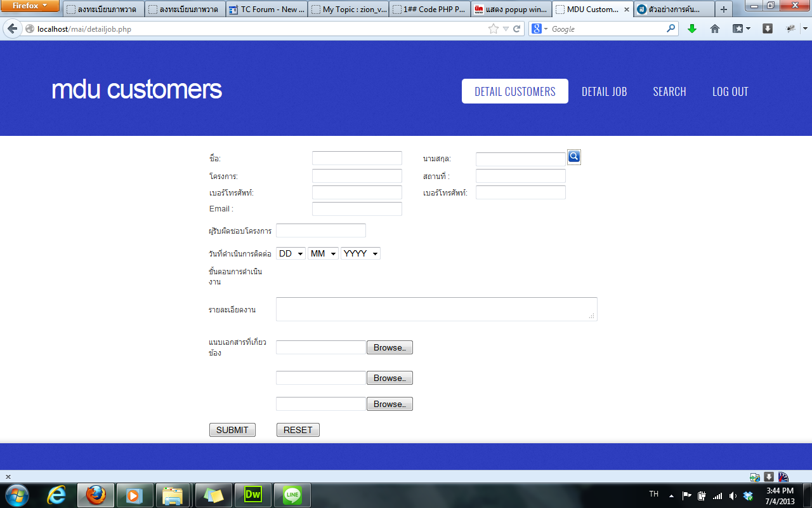Open the LINE app from the taskbar
Screen dimensions: 812x508
pyautogui.click(x=292, y=495)
